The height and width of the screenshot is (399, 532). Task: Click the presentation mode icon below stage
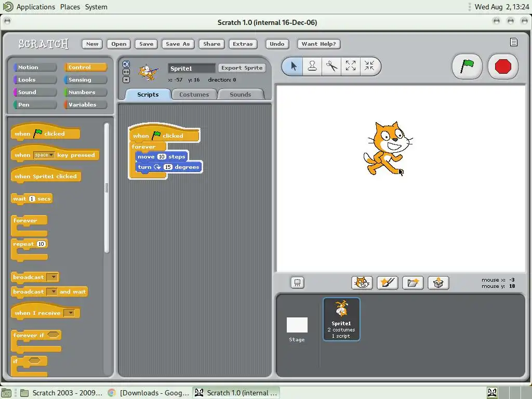click(x=297, y=283)
